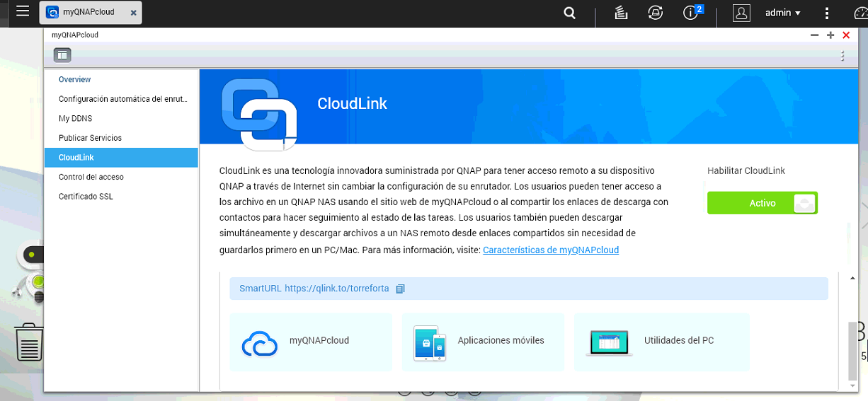Minimize the myQNAPcloud window
Image resolution: width=868 pixels, height=401 pixels.
[815, 35]
